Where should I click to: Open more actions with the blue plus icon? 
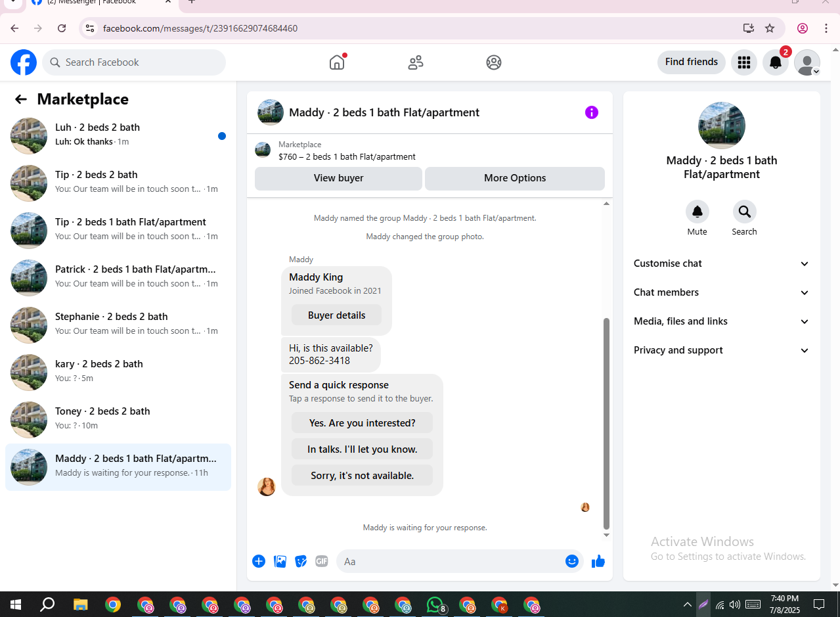coord(259,561)
